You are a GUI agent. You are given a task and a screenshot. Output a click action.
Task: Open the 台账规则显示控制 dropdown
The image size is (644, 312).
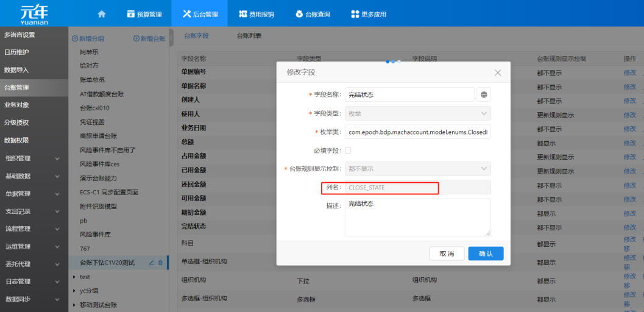click(417, 169)
